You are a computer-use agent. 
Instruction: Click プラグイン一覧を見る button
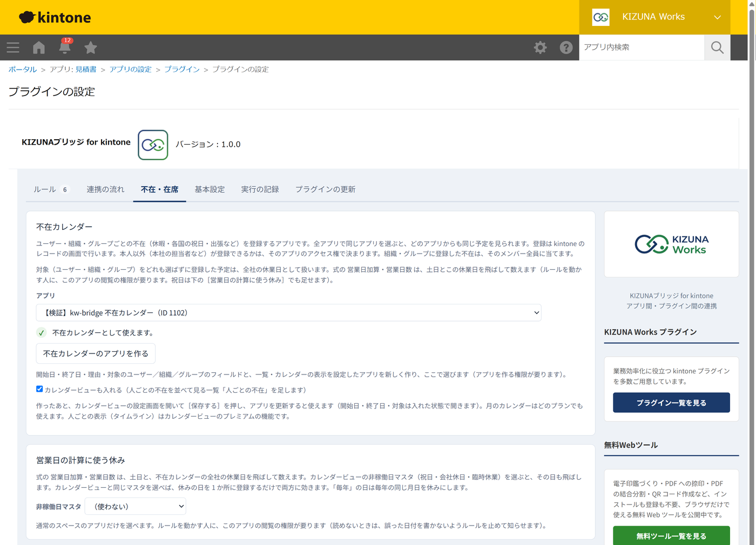(x=671, y=403)
